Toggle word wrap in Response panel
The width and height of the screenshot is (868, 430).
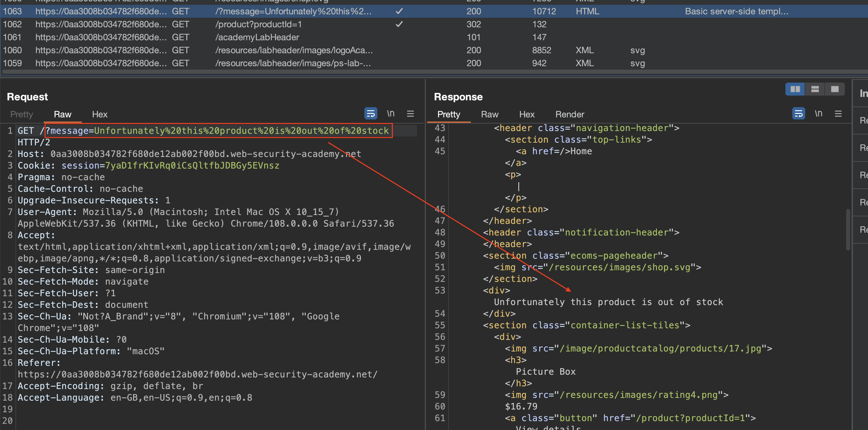[798, 114]
